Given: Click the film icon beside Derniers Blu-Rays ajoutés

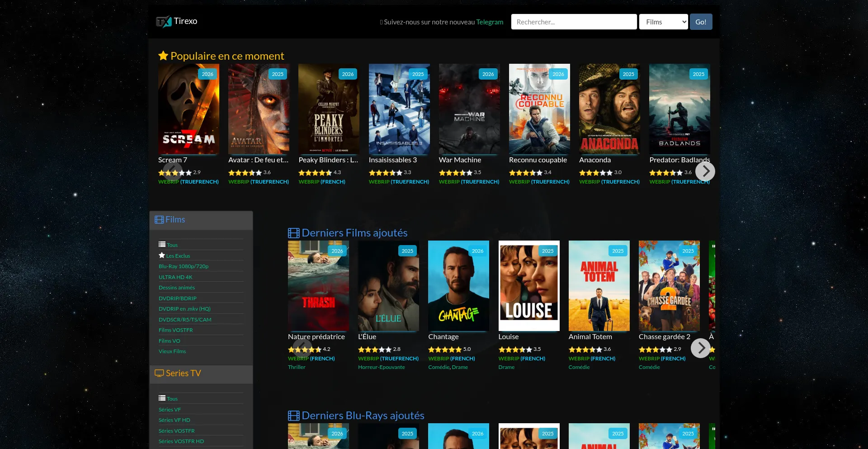Looking at the screenshot, I should point(294,416).
